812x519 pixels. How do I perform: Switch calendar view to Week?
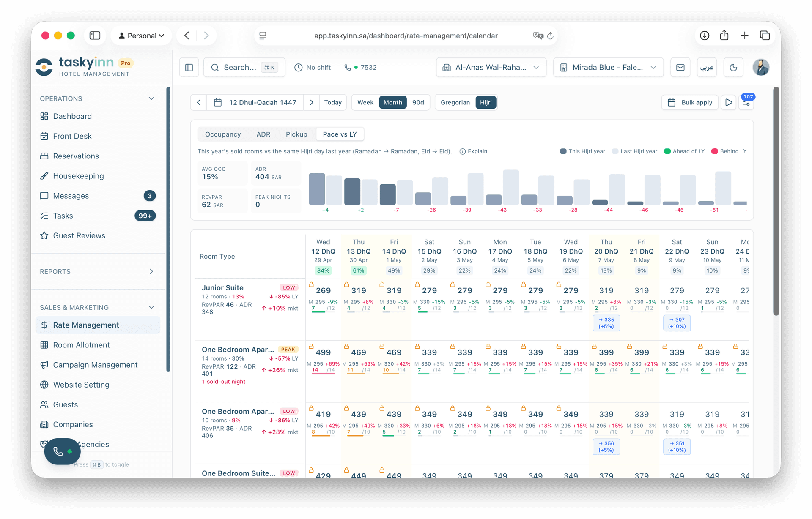tap(365, 102)
